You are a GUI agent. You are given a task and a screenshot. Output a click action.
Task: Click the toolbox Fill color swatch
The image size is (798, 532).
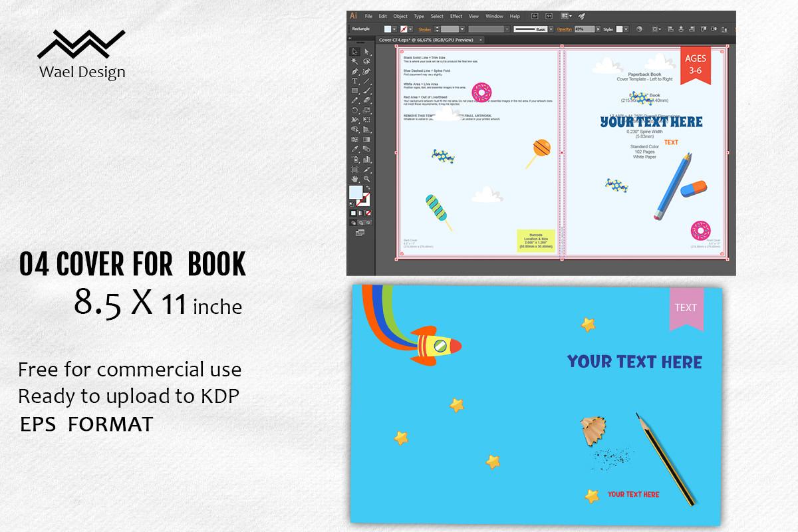356,193
